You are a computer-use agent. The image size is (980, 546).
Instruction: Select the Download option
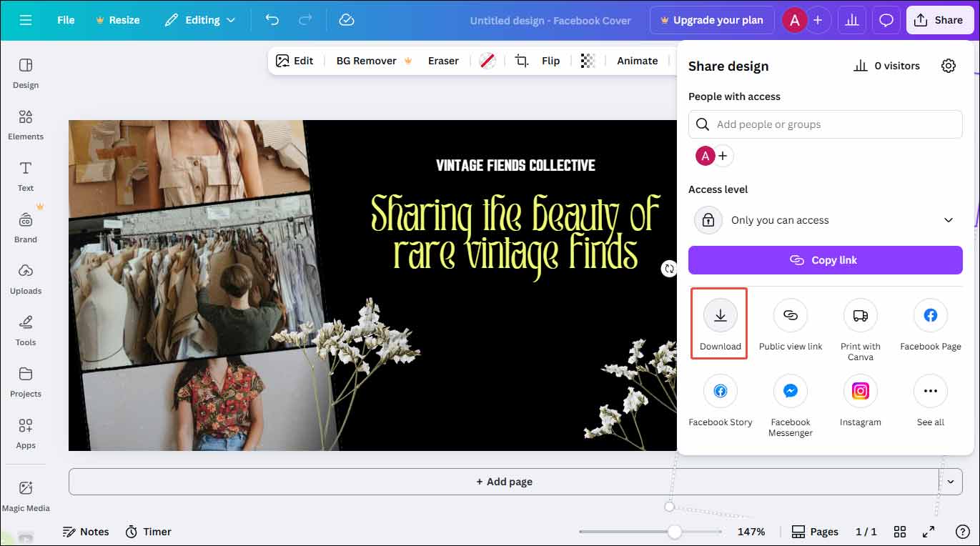click(719, 323)
